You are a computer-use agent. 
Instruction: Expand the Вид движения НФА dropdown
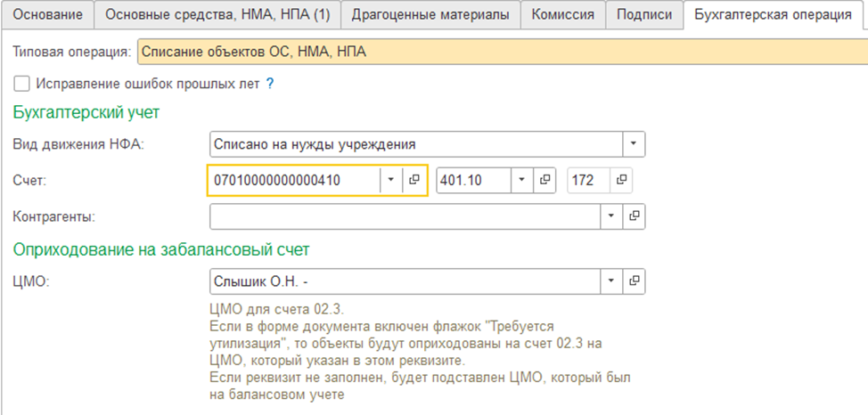coord(634,145)
